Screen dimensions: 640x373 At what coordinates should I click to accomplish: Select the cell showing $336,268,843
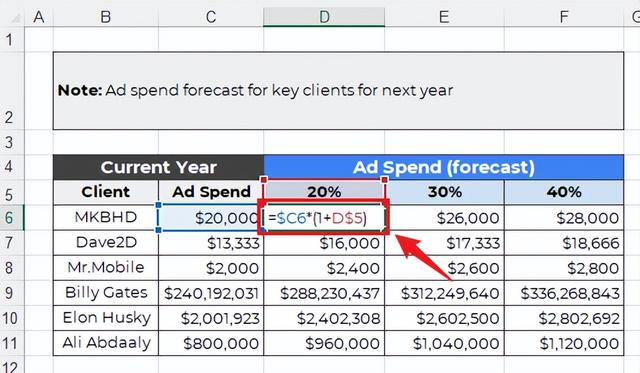tap(564, 293)
